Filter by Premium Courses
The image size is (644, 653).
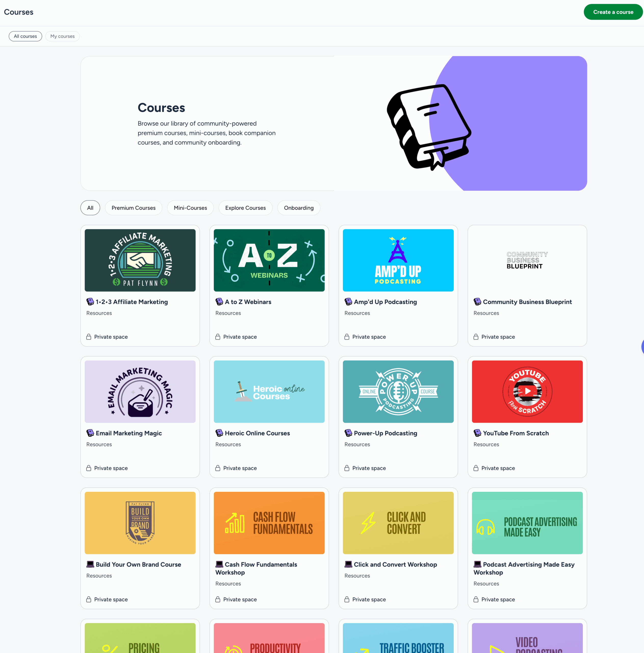pos(133,208)
